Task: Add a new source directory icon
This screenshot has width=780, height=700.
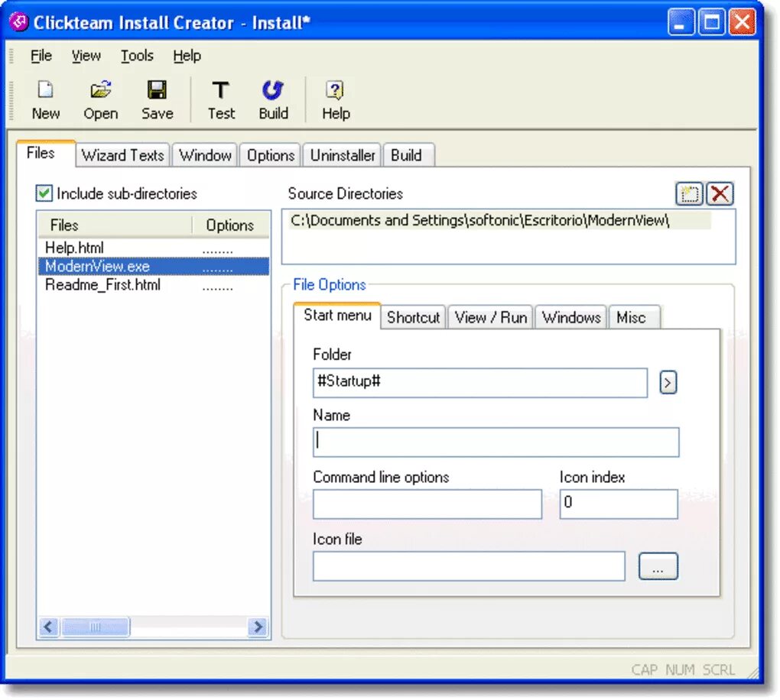Action: pyautogui.click(x=690, y=193)
